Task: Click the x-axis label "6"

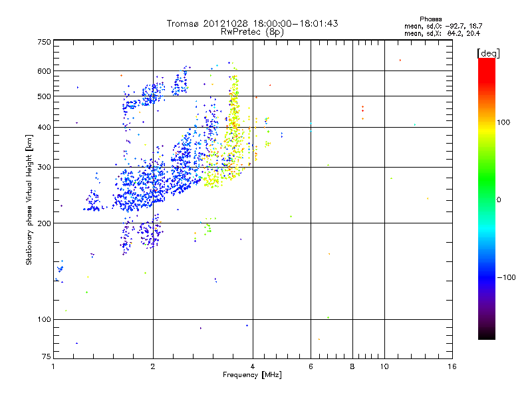Action: [x=311, y=366]
